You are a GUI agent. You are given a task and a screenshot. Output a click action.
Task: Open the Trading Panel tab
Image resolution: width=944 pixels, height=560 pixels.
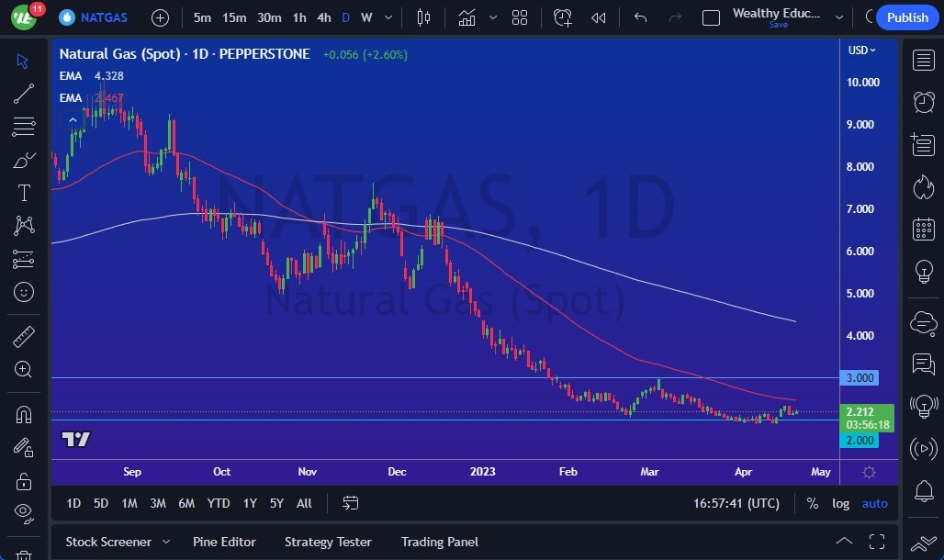point(440,542)
